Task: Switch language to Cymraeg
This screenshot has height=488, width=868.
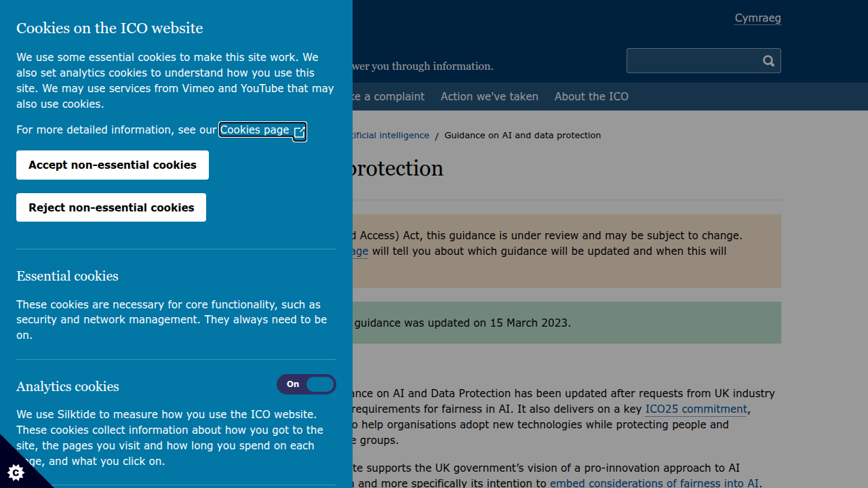Action: (757, 18)
